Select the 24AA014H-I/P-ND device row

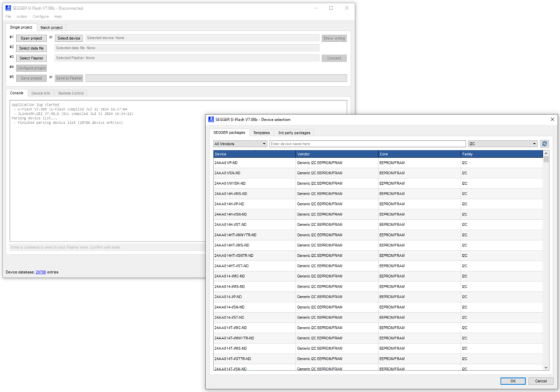click(230, 204)
